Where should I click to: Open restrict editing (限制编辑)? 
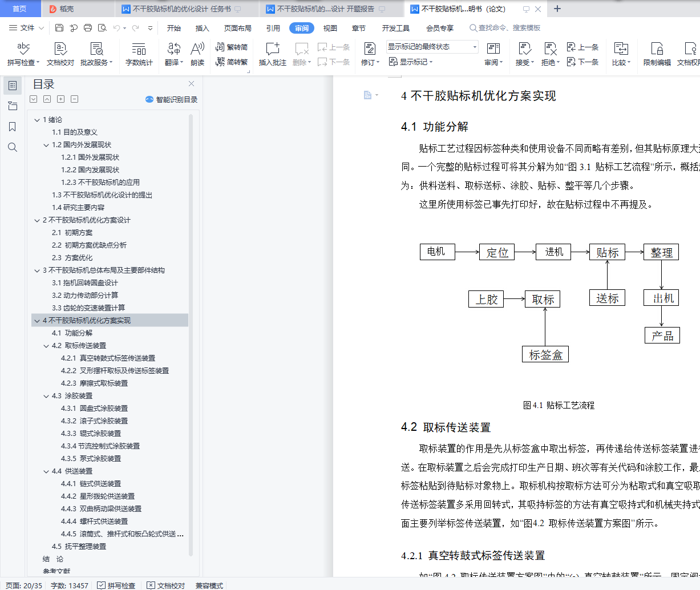point(657,54)
